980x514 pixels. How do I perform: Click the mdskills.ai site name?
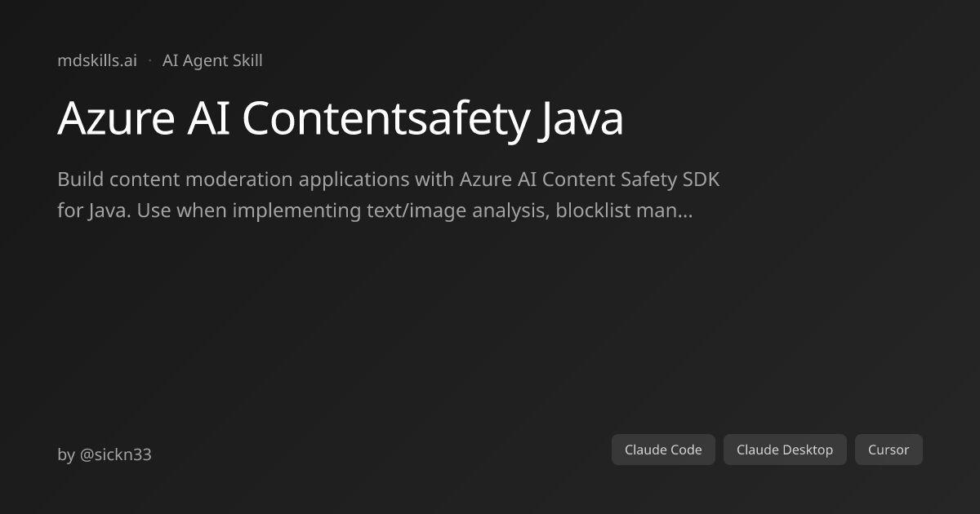pos(97,60)
